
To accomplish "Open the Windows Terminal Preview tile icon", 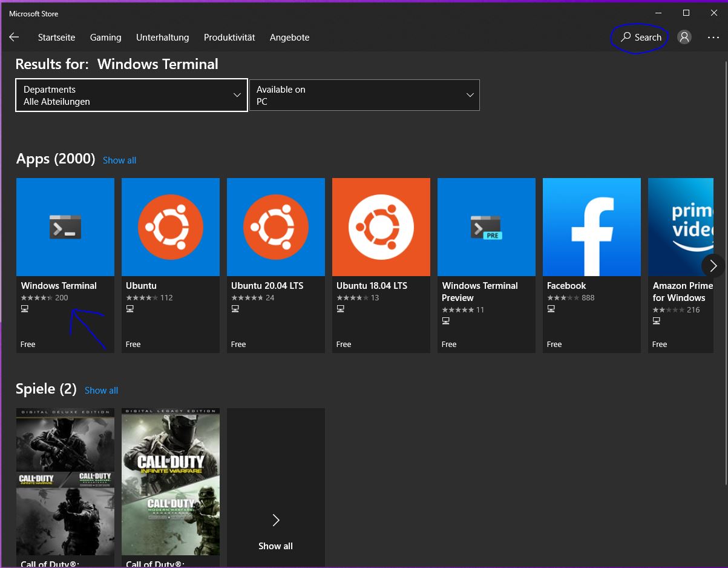I will click(487, 227).
